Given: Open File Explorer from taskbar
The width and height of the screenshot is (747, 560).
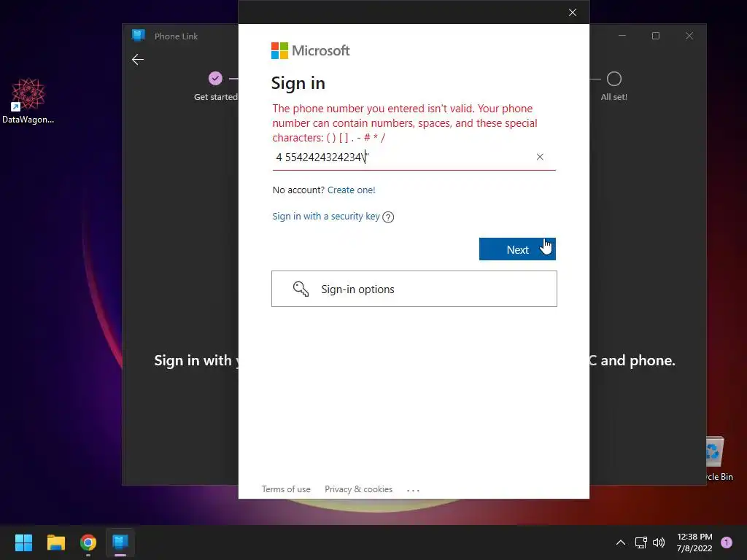Looking at the screenshot, I should point(55,542).
